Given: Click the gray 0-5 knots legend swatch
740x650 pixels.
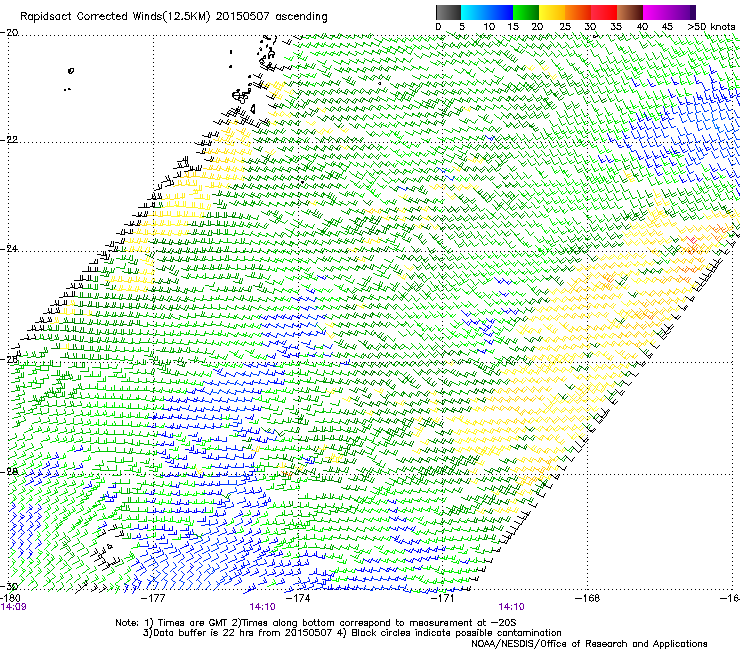Looking at the screenshot, I should tap(448, 12).
